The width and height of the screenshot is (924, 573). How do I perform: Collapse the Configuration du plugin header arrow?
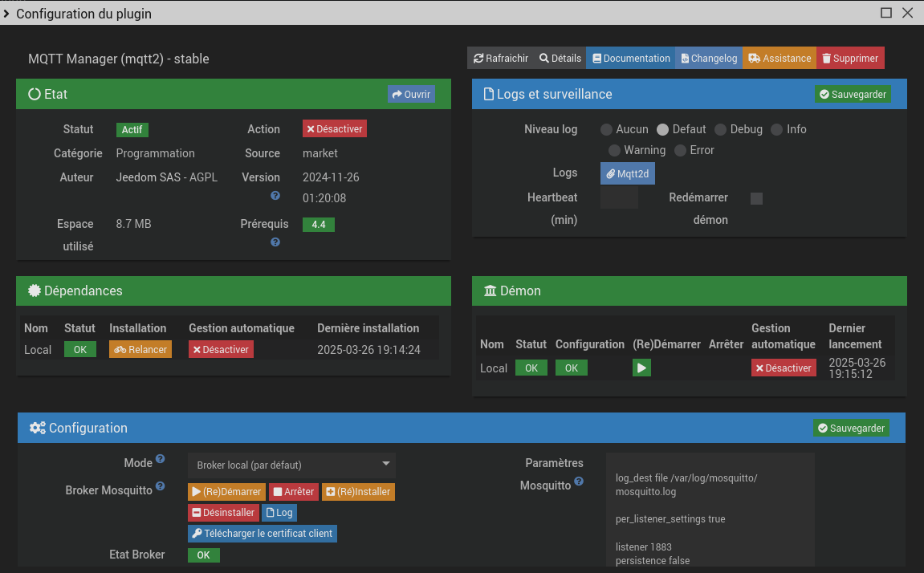[6, 14]
